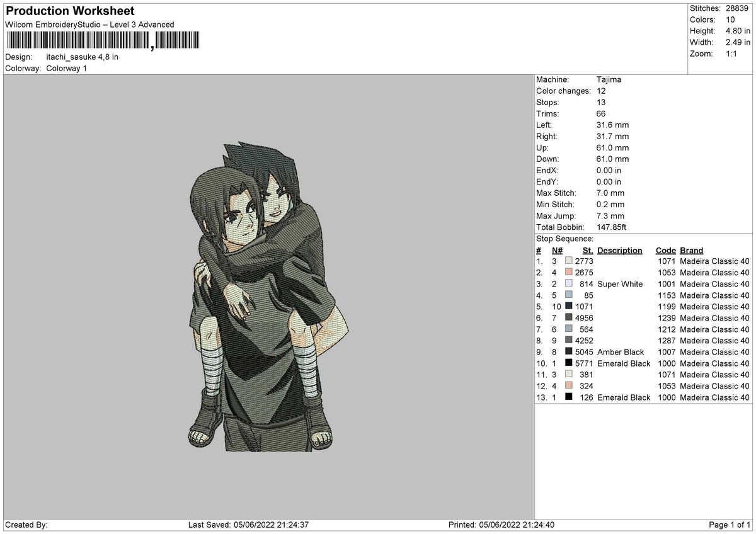Image resolution: width=756 pixels, height=534 pixels.
Task: Click the Code column header
Action: coord(666,250)
